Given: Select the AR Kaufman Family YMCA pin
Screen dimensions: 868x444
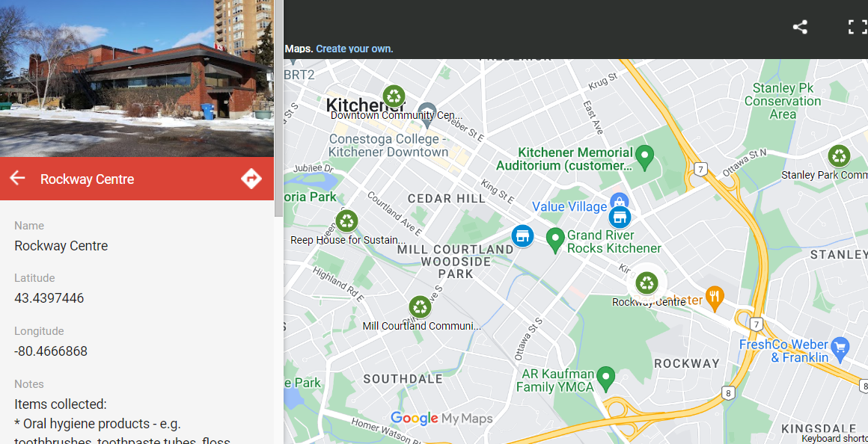Looking at the screenshot, I should click(x=607, y=379).
